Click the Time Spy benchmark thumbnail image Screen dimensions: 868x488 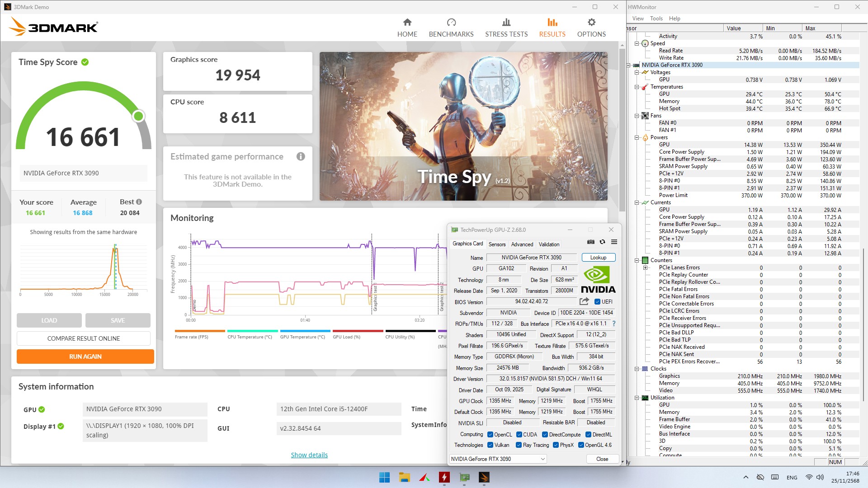tap(463, 126)
